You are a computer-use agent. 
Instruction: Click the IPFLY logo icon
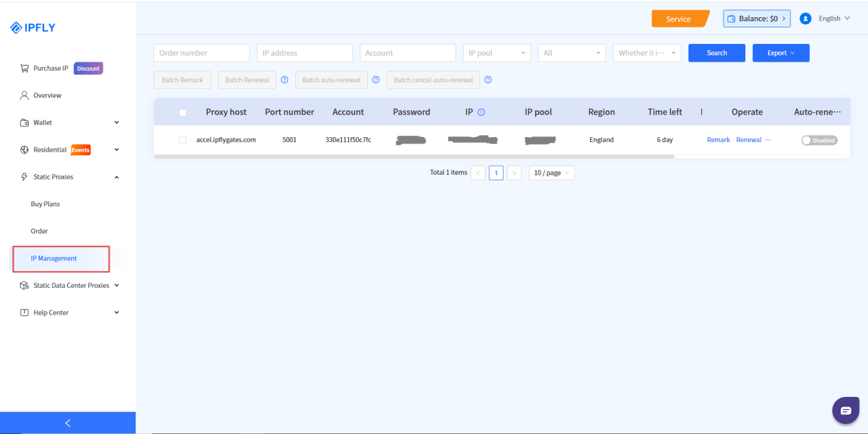pyautogui.click(x=16, y=28)
